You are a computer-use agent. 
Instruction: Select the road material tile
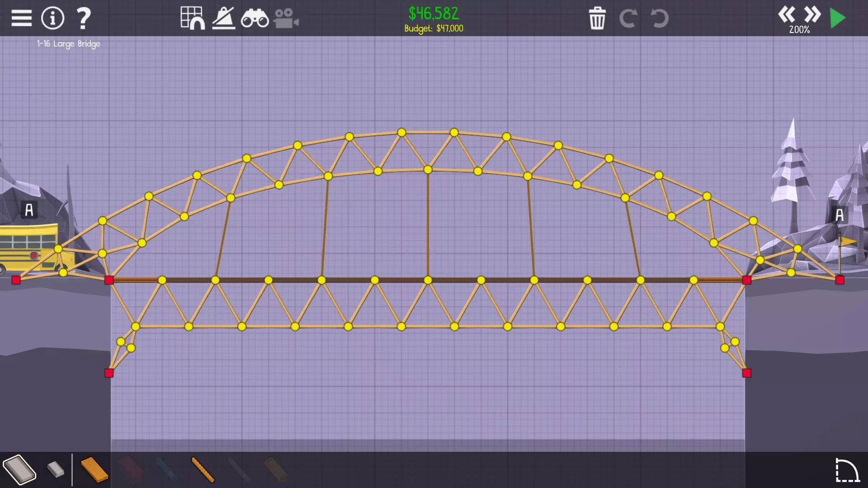click(19, 469)
